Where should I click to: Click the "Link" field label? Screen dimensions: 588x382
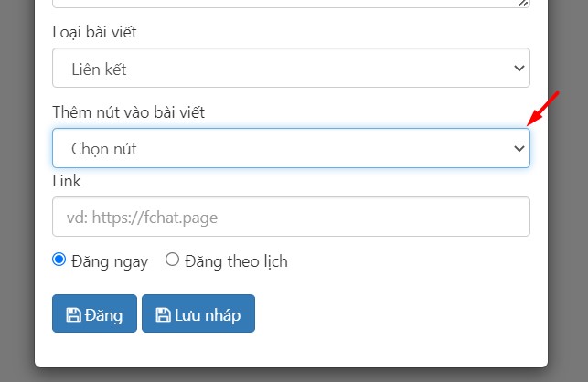point(67,181)
